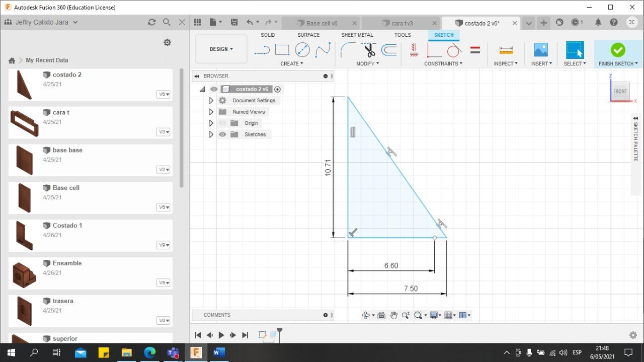The width and height of the screenshot is (644, 362).
Task: Apply Perpendicular constraint
Action: (434, 50)
